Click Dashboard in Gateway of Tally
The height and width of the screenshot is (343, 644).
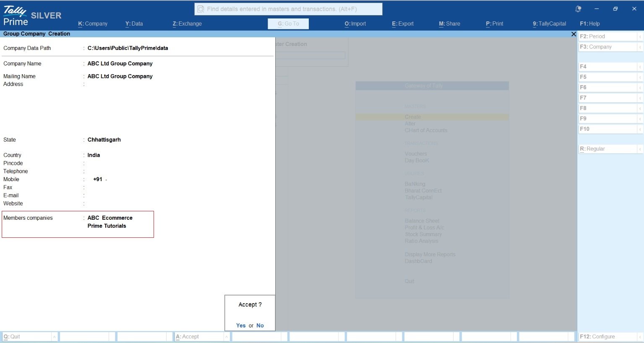418,261
